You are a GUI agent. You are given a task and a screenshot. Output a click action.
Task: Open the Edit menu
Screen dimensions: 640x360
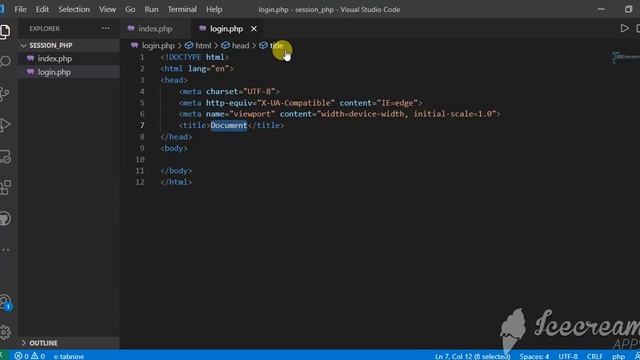point(42,9)
